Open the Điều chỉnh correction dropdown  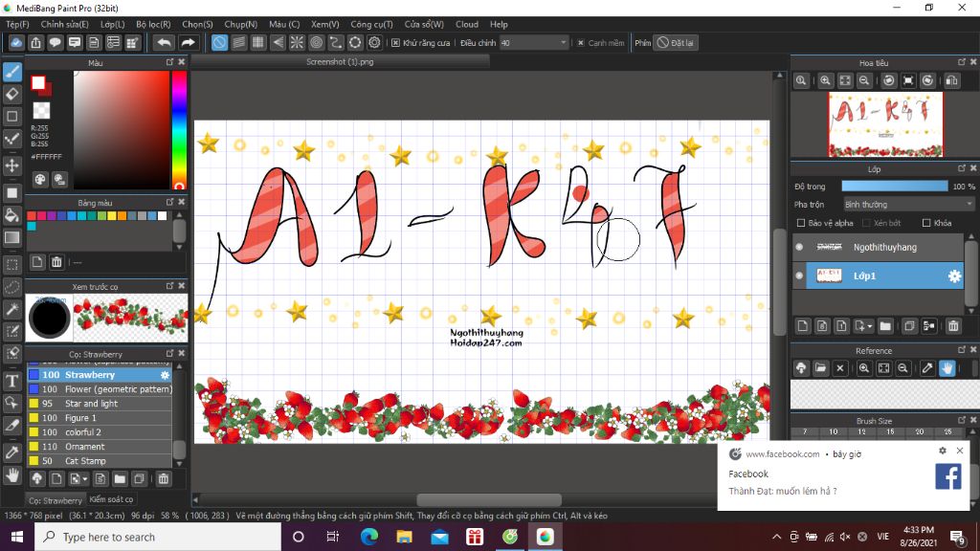click(x=534, y=43)
